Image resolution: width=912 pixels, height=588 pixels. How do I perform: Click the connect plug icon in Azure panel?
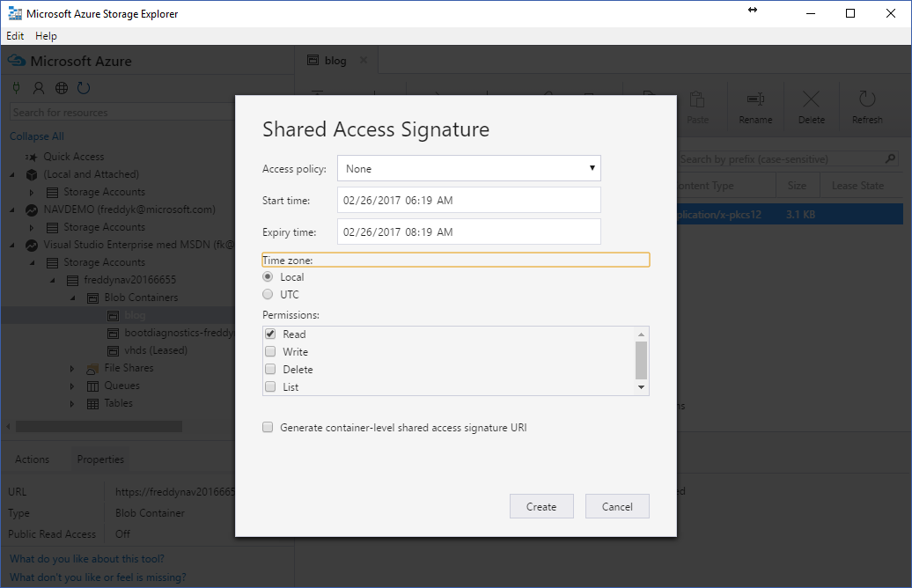(x=16, y=88)
